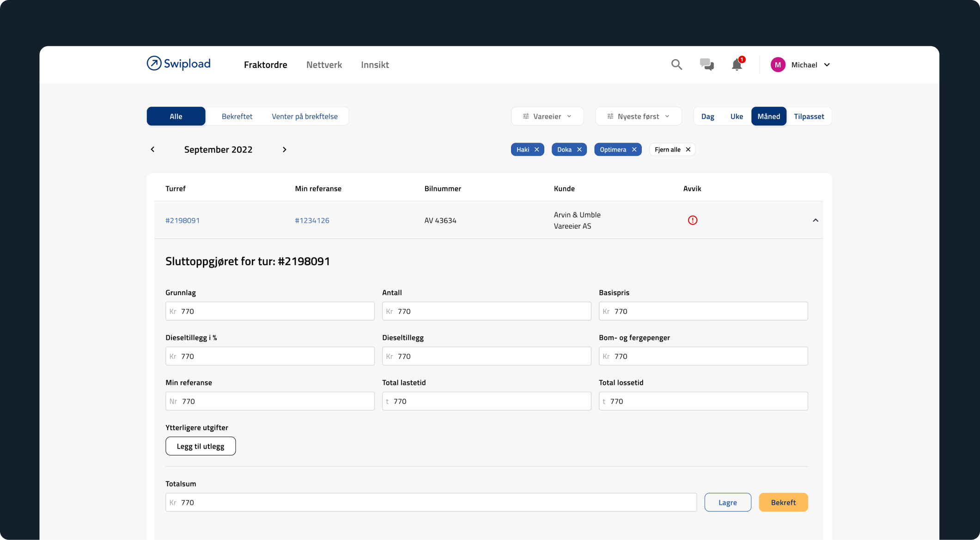The height and width of the screenshot is (540, 980).
Task: Select the Alle tab
Action: (176, 116)
